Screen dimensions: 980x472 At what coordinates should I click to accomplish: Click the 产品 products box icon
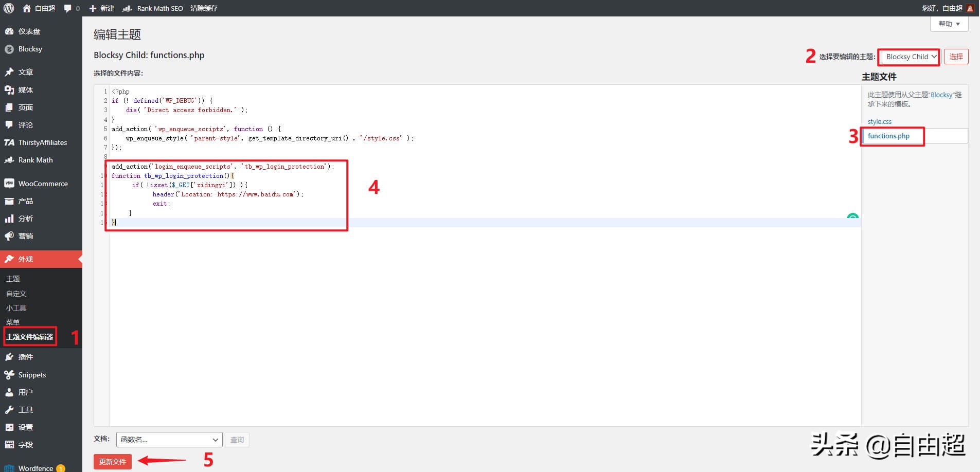click(9, 201)
